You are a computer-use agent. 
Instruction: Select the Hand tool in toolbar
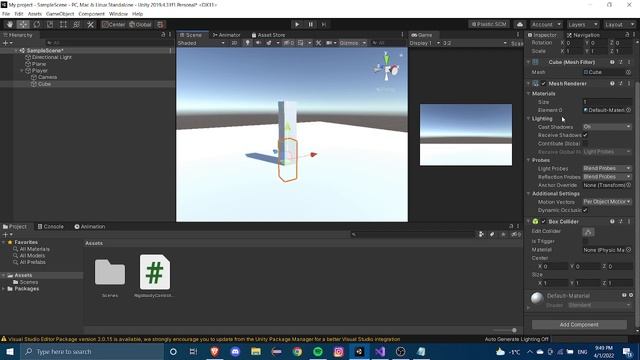coord(10,24)
